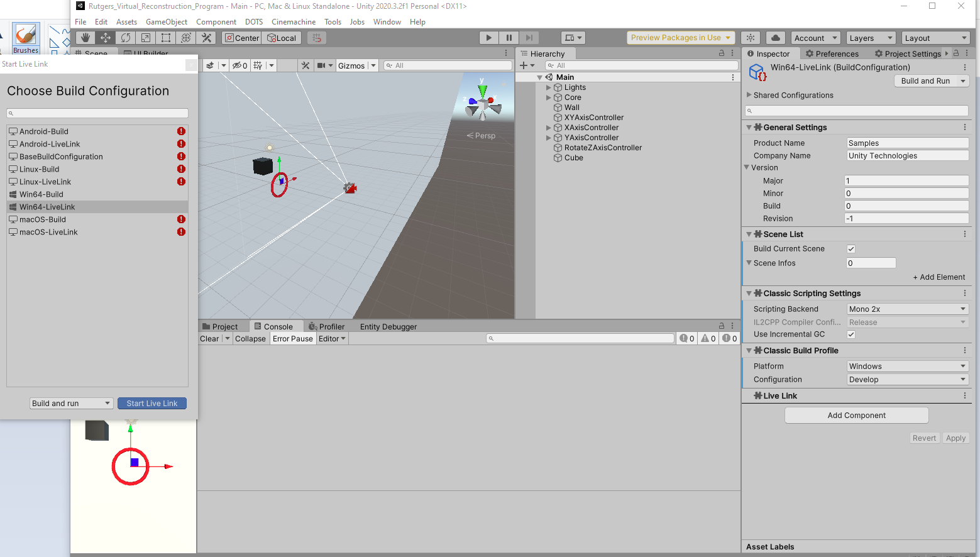Click the Console Clear button
Viewport: 980px width, 557px height.
coord(209,339)
